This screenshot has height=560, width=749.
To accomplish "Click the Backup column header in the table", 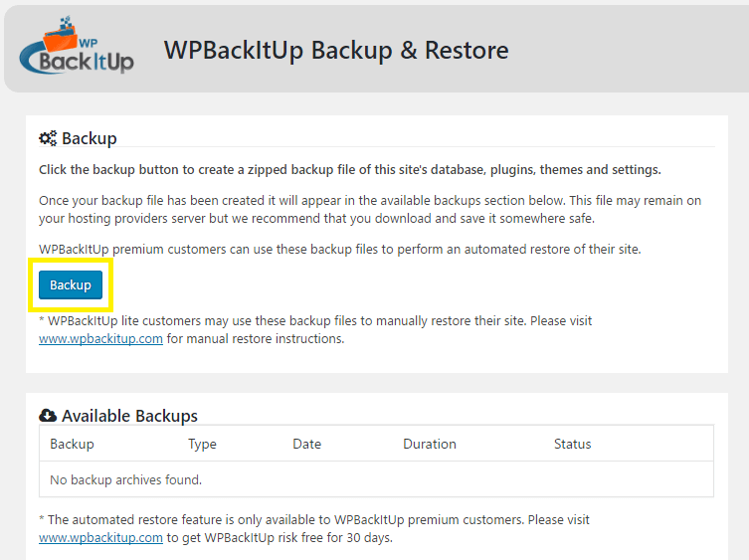I will [x=72, y=444].
